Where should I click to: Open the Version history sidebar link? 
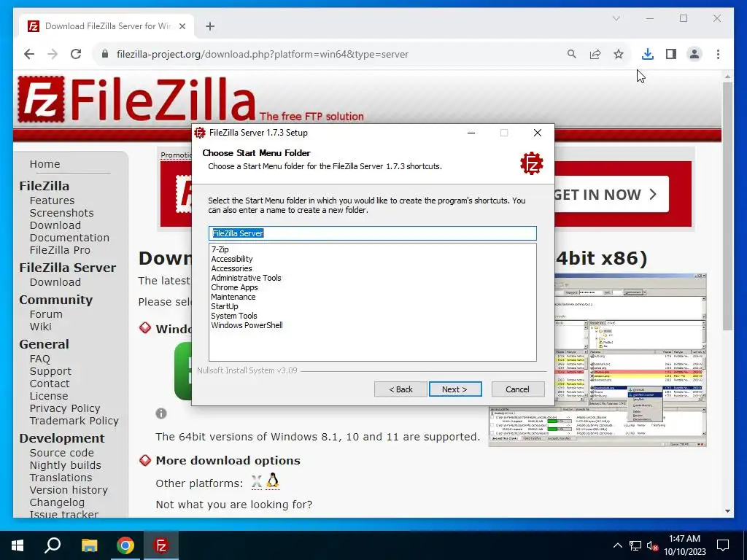click(x=69, y=490)
